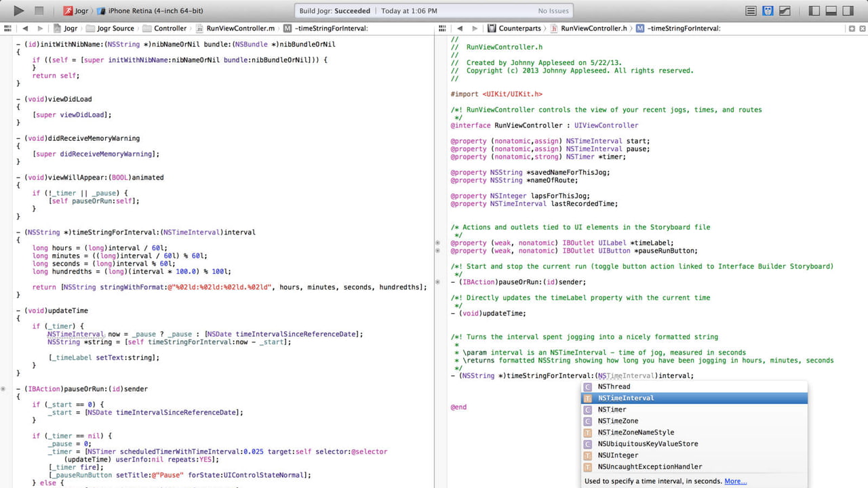This screenshot has width=868, height=488.
Task: Open the related items menu in the assistant editor
Action: click(x=442, y=28)
